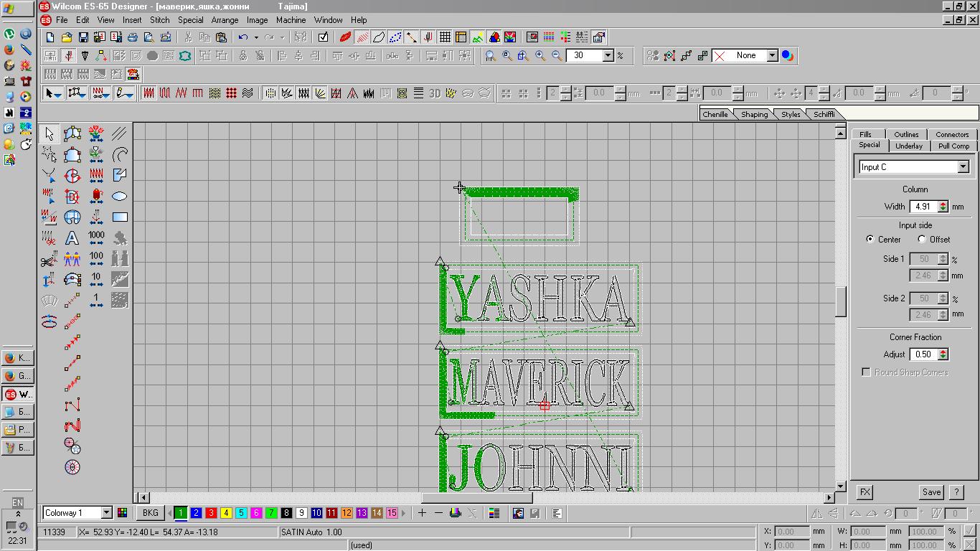Click the column Width input field
Screen dimensions: 980x551
coord(923,207)
